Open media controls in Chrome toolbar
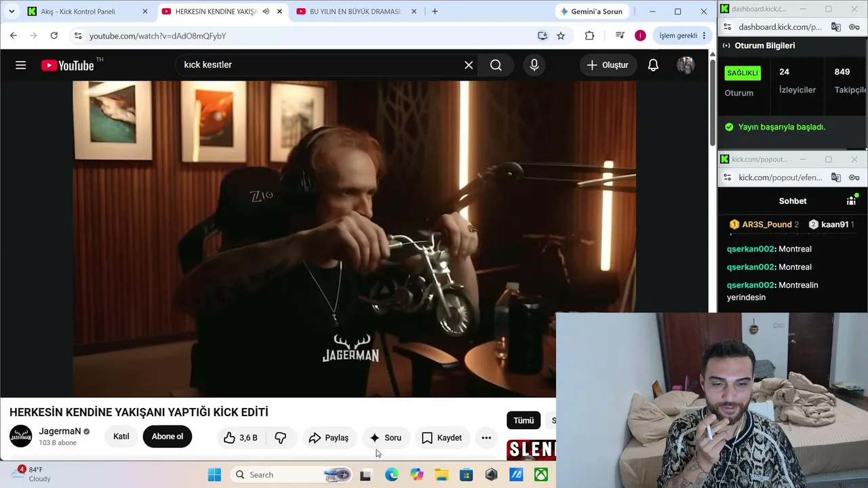868x488 pixels. click(x=620, y=36)
